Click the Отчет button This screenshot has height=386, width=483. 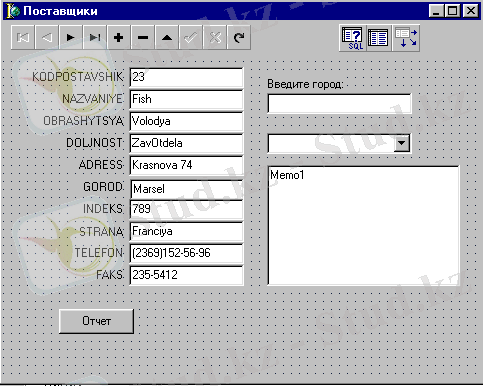pyautogui.click(x=96, y=321)
